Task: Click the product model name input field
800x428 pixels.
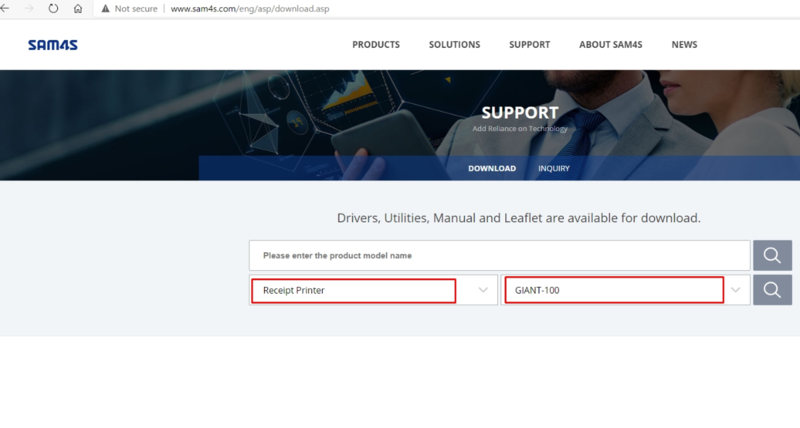Action: click(x=498, y=256)
